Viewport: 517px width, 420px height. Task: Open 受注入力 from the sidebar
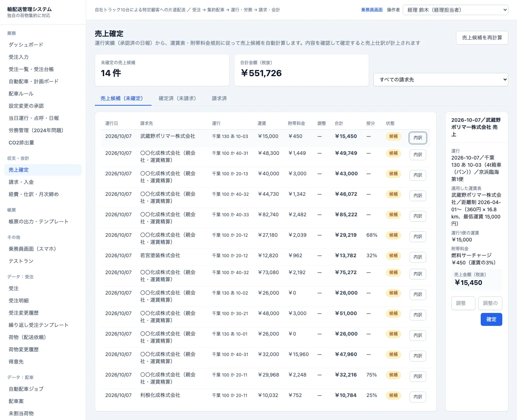pyautogui.click(x=43, y=57)
